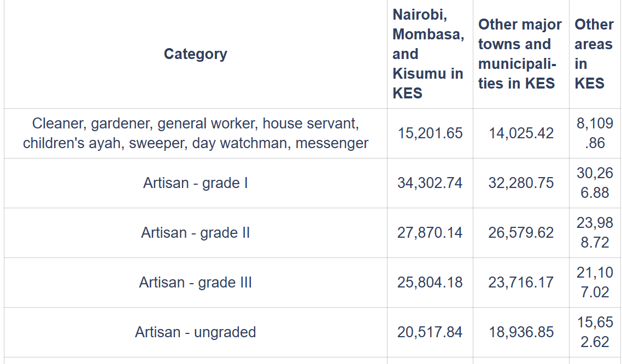
Task: Click the 25,804.18 wage value
Action: click(430, 283)
